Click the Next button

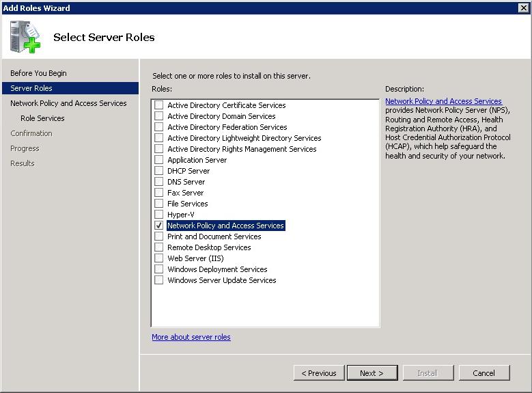click(x=372, y=373)
